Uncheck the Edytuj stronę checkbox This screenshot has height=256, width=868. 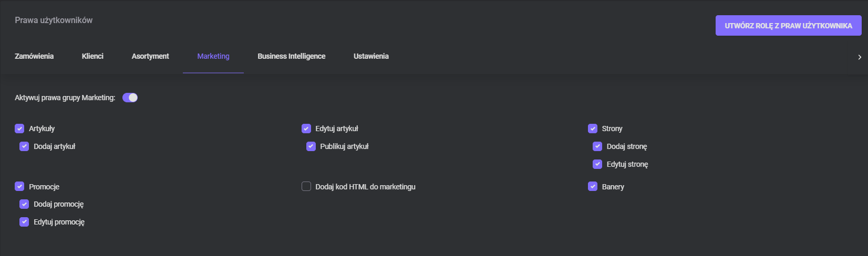[x=597, y=164]
